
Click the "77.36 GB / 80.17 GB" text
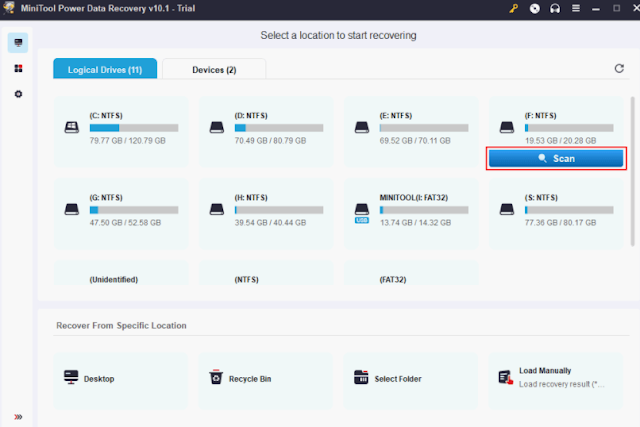(x=560, y=222)
